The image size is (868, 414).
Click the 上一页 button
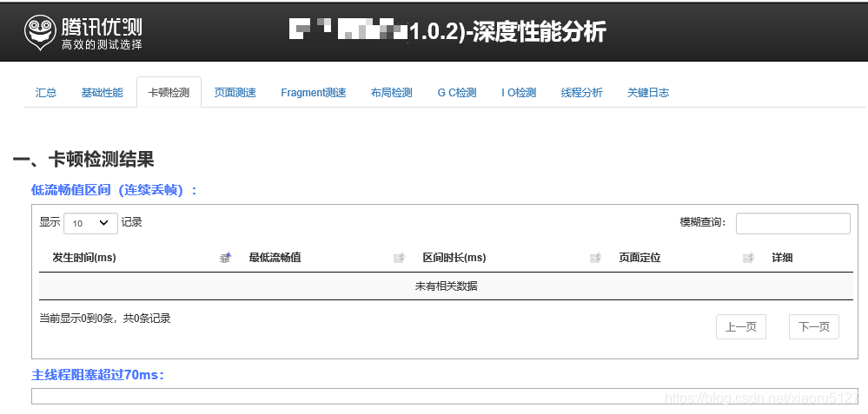[740, 326]
